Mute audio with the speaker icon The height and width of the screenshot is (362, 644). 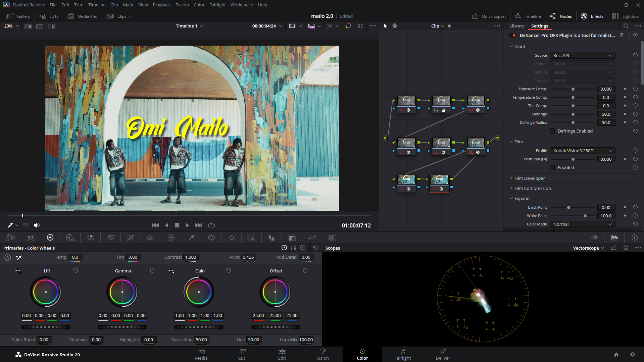click(37, 225)
